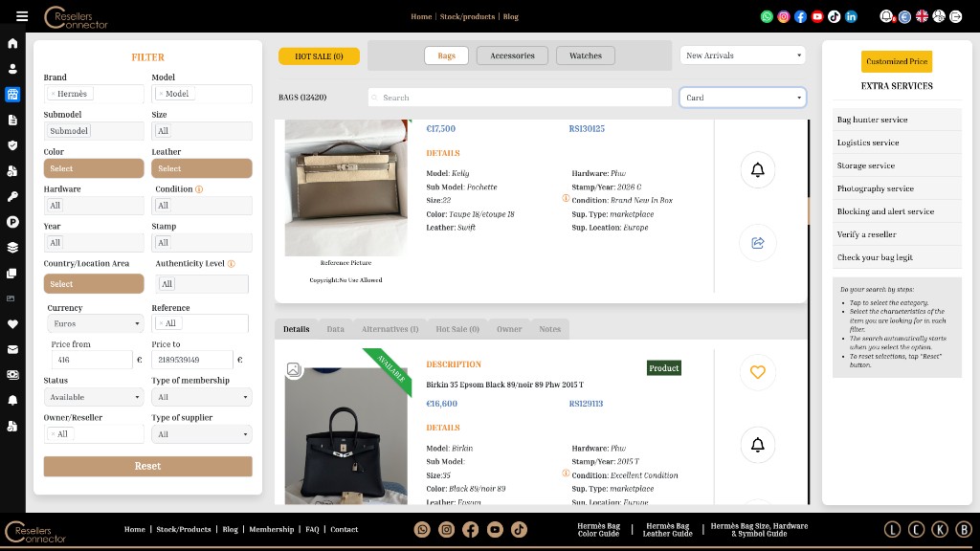The height and width of the screenshot is (551, 980).
Task: Go to home icon in left sidebar
Action: (x=12, y=43)
